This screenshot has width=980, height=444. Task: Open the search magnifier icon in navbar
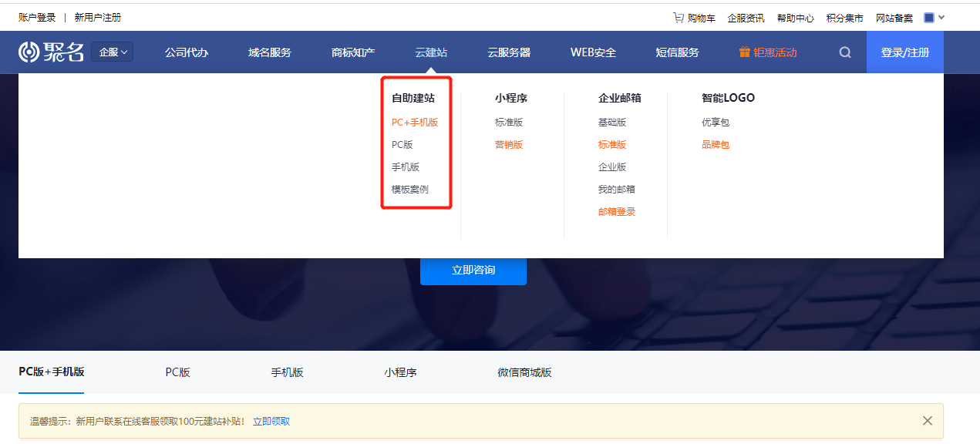click(845, 52)
